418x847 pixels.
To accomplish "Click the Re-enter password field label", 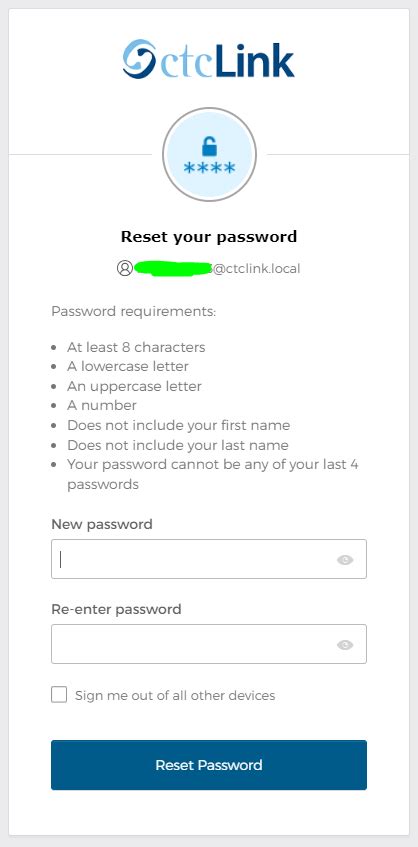I will tap(116, 609).
